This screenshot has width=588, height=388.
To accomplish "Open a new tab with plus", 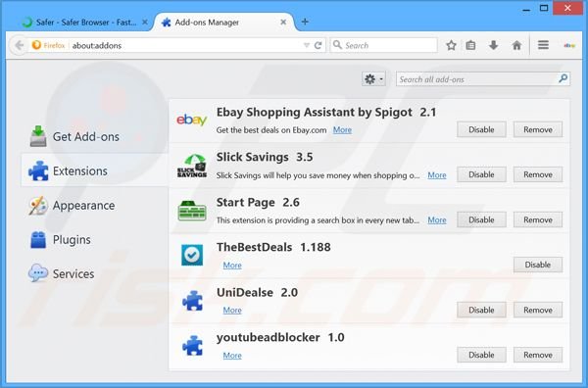I will (x=305, y=22).
